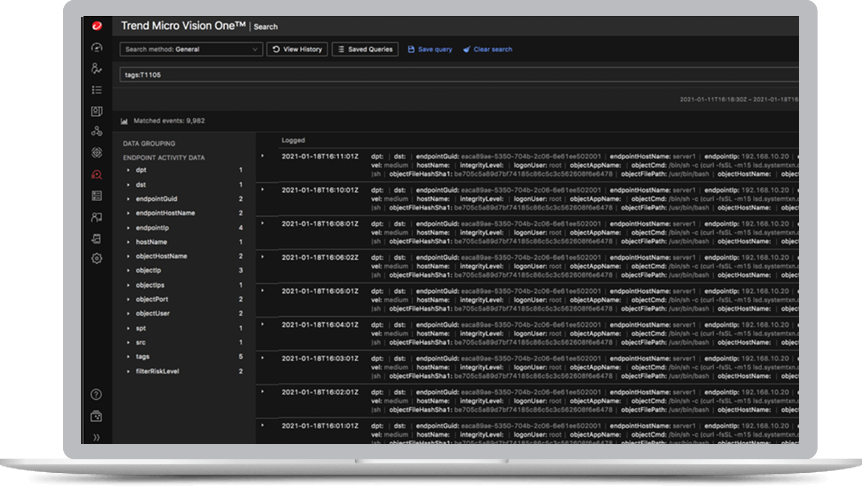Click the Trend Micro logo icon
The height and width of the screenshot is (486, 863).
[97, 26]
